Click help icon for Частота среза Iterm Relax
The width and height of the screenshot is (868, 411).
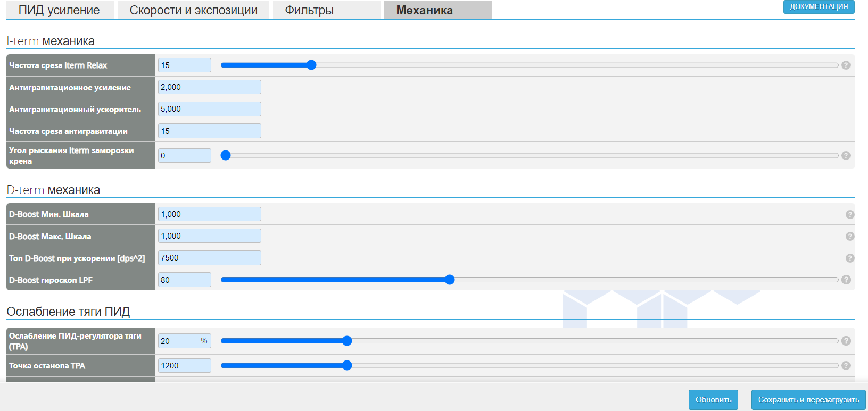tap(846, 65)
